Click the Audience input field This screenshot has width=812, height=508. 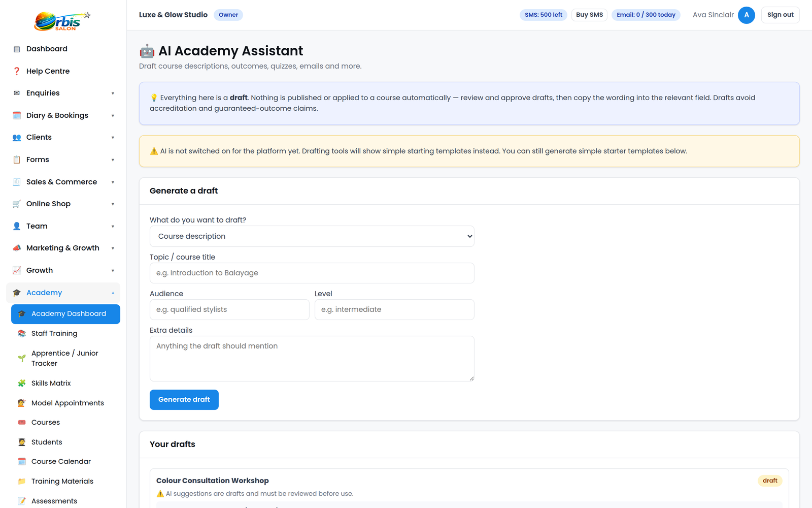[229, 309]
